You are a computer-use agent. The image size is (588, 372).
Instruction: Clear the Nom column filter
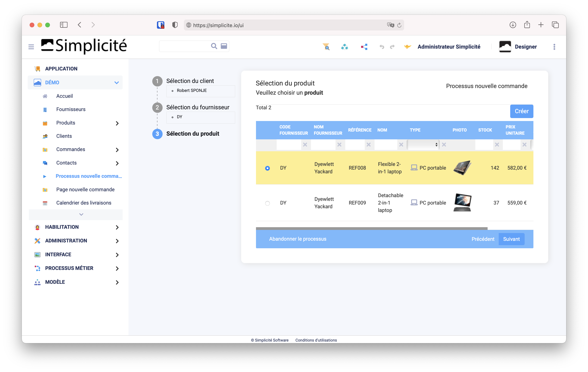click(401, 145)
